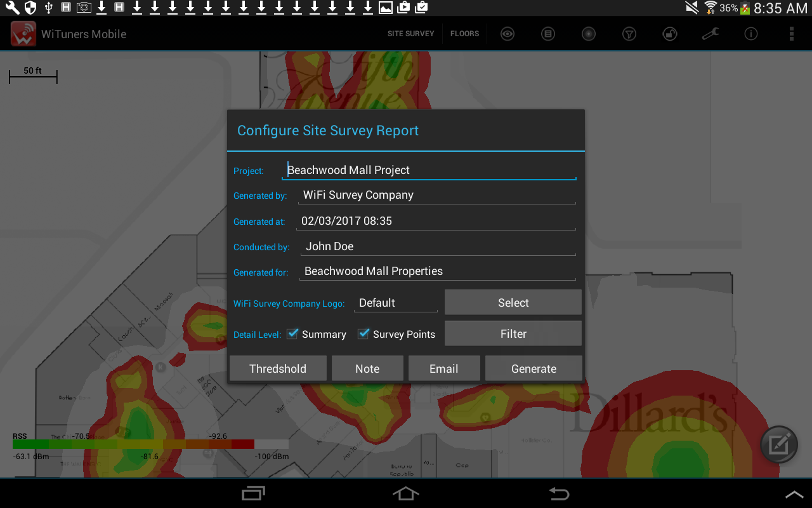This screenshot has height=508, width=812.
Task: Click the list icon in action bar
Action: [548, 34]
